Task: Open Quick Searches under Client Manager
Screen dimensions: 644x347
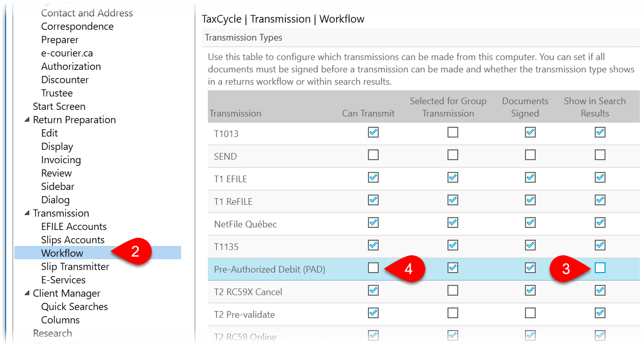Action: coord(74,306)
